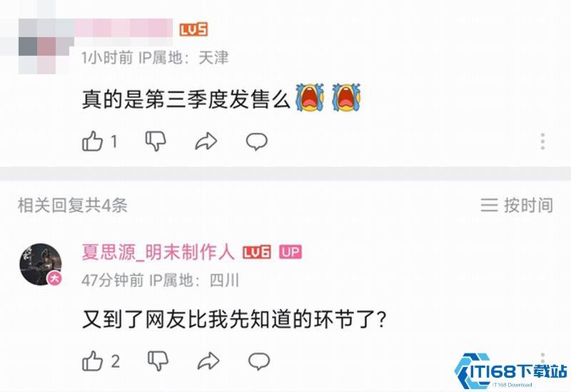571x392 pixels.
Task: Click the IT168下载站 watermark logo
Action: tap(511, 371)
